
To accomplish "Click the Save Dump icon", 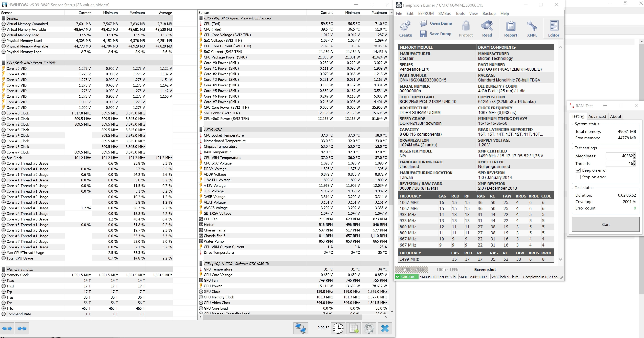I will [x=423, y=34].
